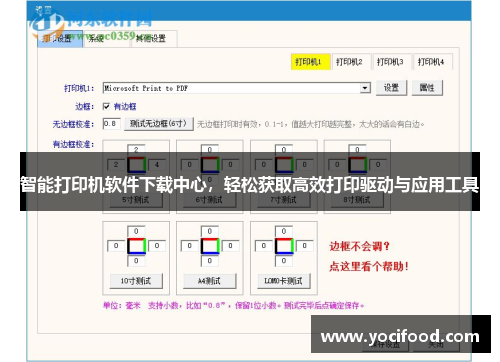Click the LOMO卡 group's bottom margin field

click(284, 261)
